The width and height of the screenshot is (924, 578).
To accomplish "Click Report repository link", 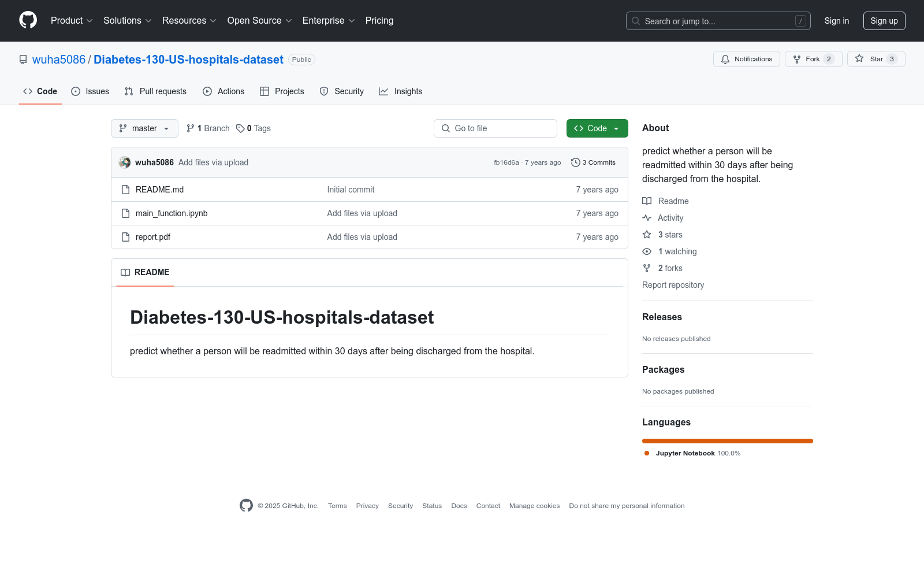I will pyautogui.click(x=673, y=285).
